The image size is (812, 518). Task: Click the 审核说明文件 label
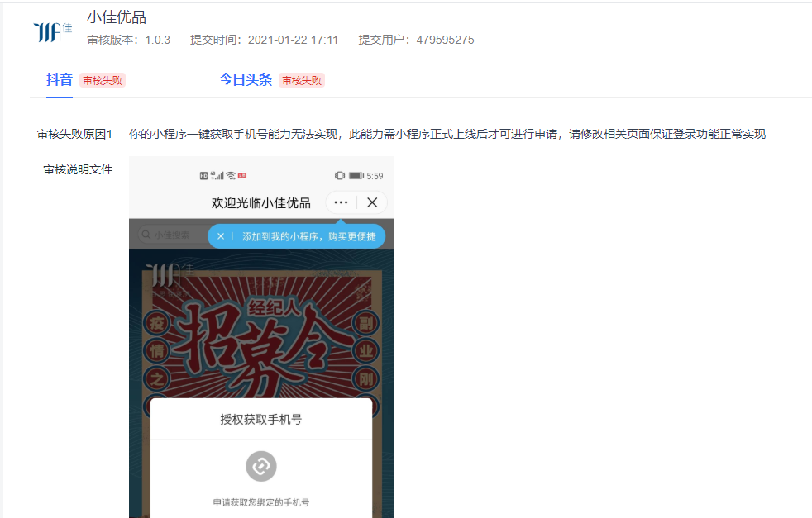coord(78,169)
